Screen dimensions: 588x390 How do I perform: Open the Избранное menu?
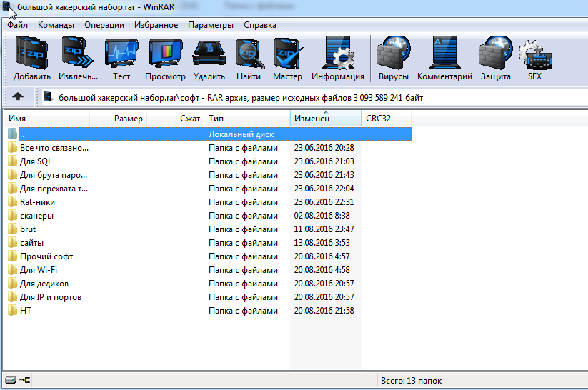pos(156,25)
